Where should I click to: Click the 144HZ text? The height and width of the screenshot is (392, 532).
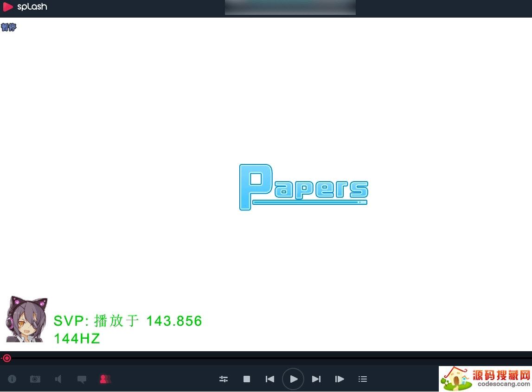tap(77, 338)
